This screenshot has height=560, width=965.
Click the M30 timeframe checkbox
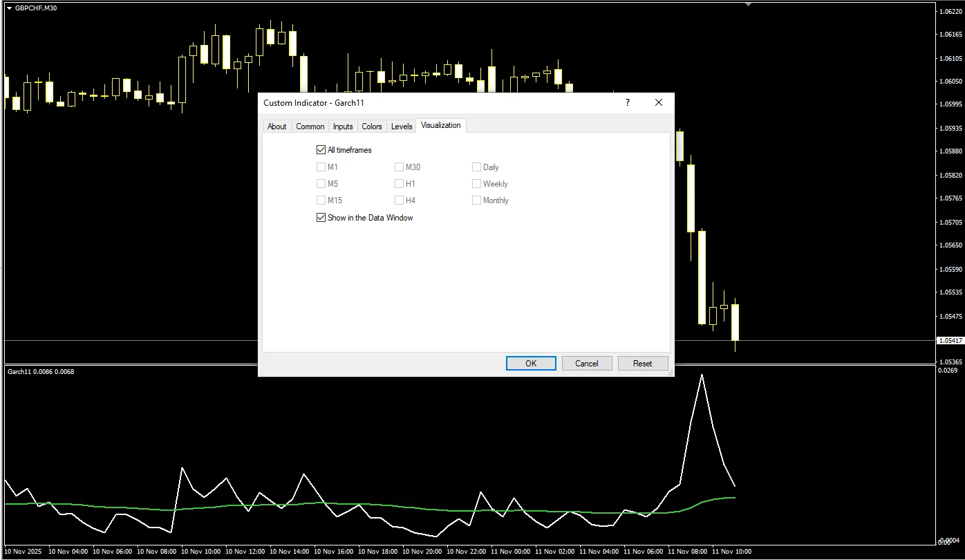tap(399, 167)
